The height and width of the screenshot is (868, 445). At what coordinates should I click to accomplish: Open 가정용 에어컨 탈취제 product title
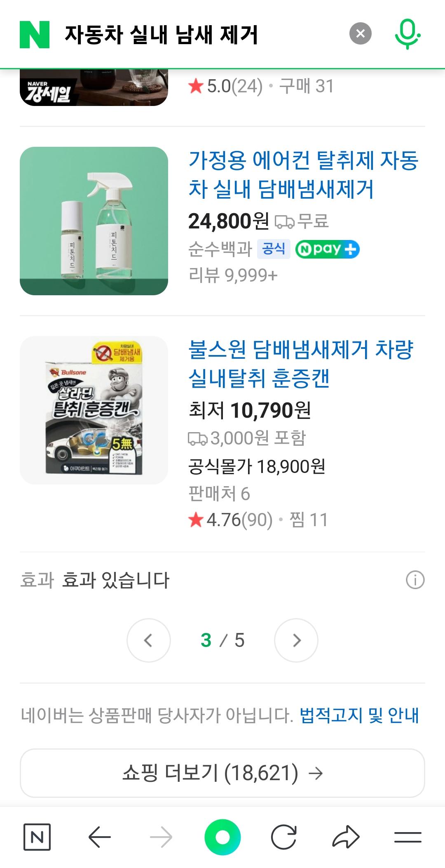click(x=303, y=174)
